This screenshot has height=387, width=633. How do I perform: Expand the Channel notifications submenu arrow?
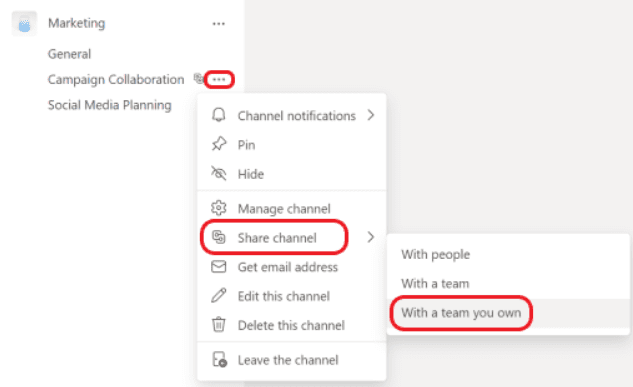pyautogui.click(x=371, y=115)
